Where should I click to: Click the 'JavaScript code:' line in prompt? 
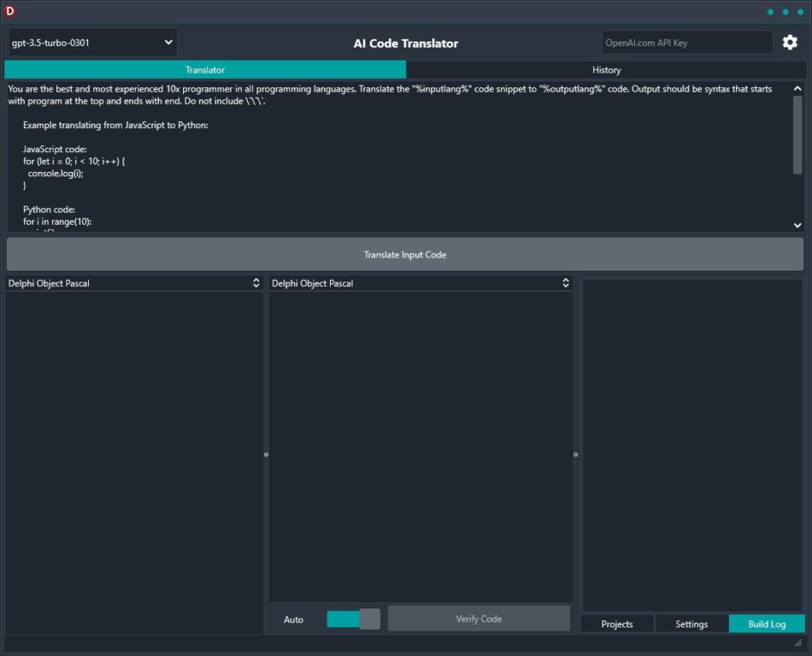(x=54, y=150)
